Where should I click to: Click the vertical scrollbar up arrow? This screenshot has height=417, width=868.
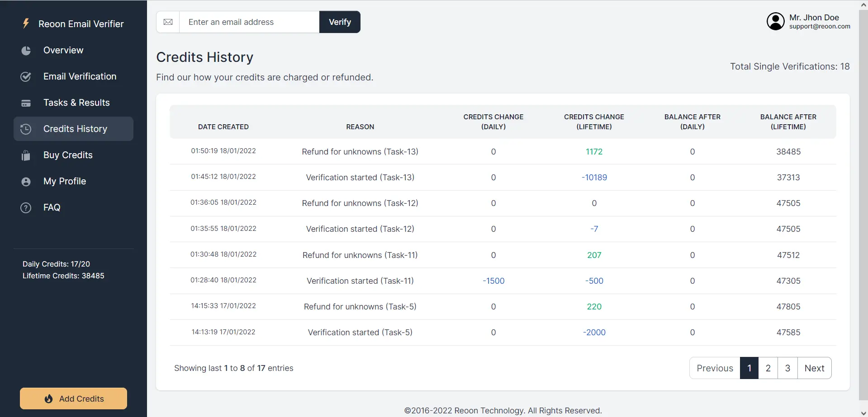[863, 5]
